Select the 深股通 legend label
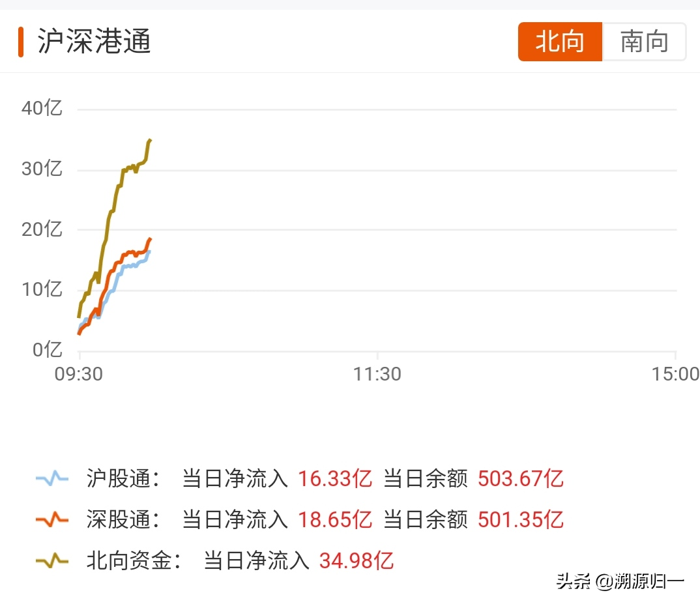This screenshot has height=606, width=700. click(x=123, y=519)
